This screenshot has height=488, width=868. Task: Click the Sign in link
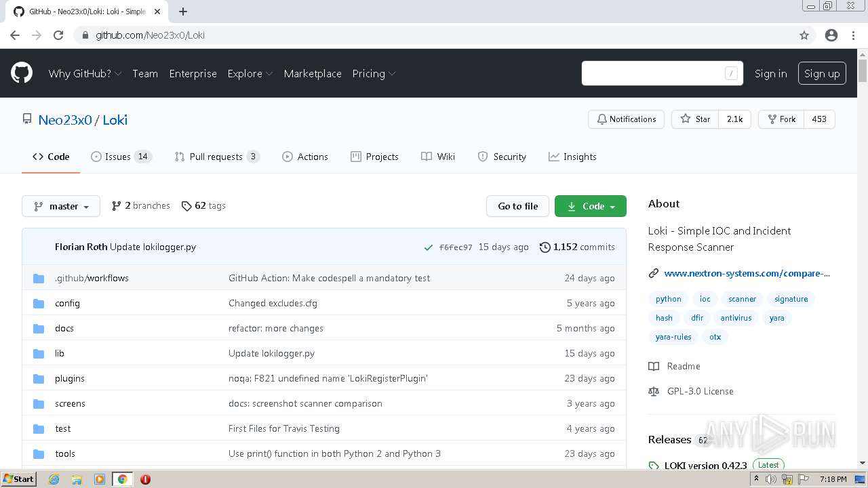pyautogui.click(x=771, y=73)
